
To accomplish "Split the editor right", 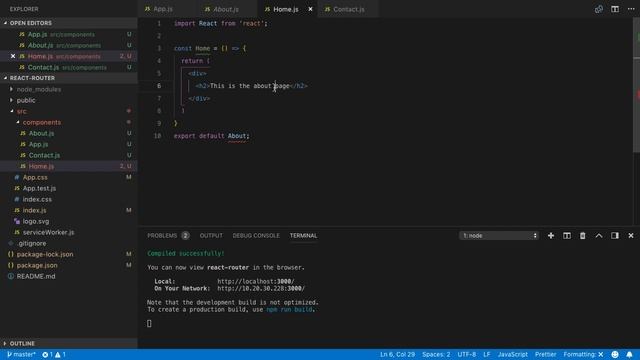I will [x=615, y=9].
